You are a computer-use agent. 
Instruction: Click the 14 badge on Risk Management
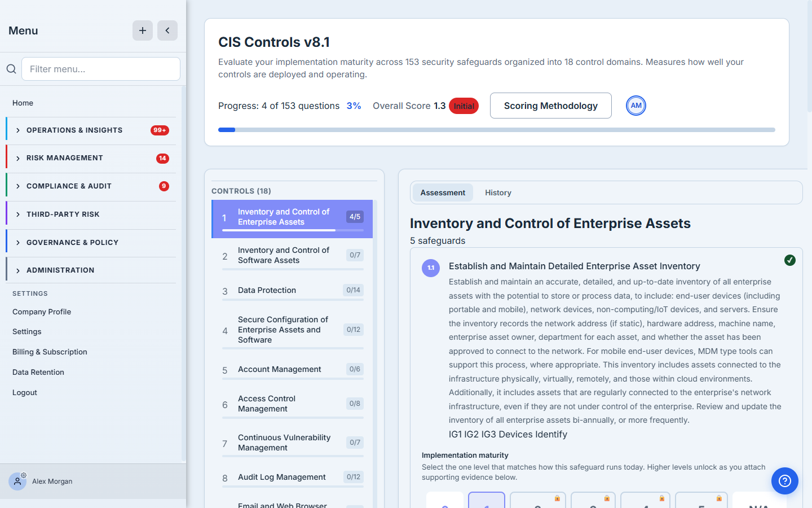coord(162,159)
